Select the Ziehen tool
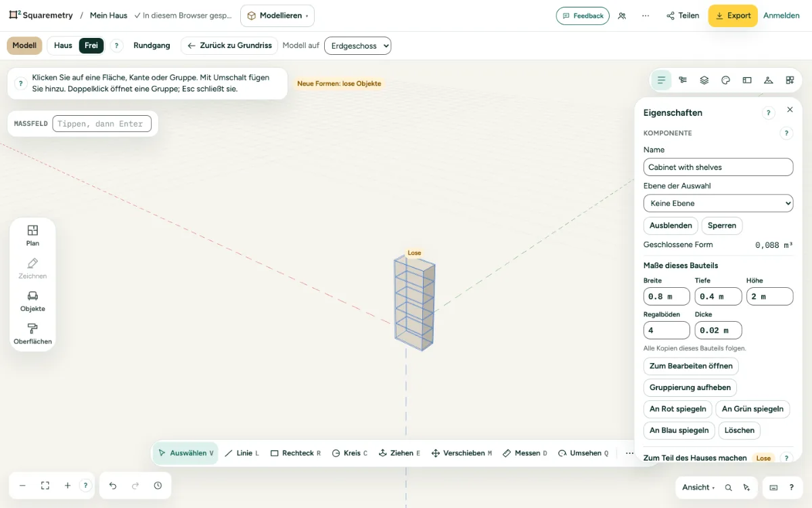The height and width of the screenshot is (508, 812). (x=399, y=453)
